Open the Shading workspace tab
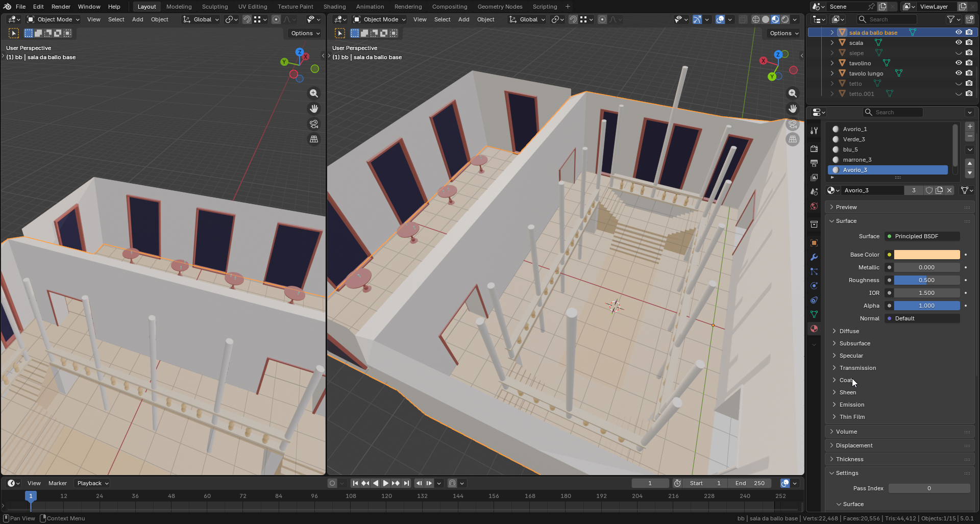Image resolution: width=980 pixels, height=524 pixels. click(334, 7)
